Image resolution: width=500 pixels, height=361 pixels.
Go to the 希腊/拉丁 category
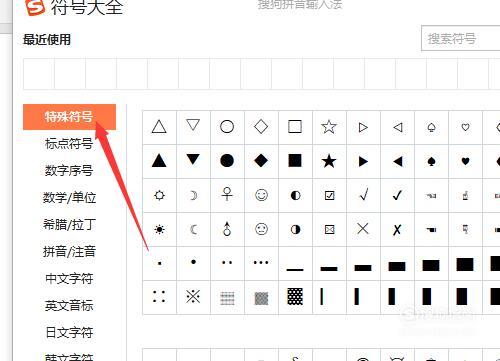coord(69,225)
